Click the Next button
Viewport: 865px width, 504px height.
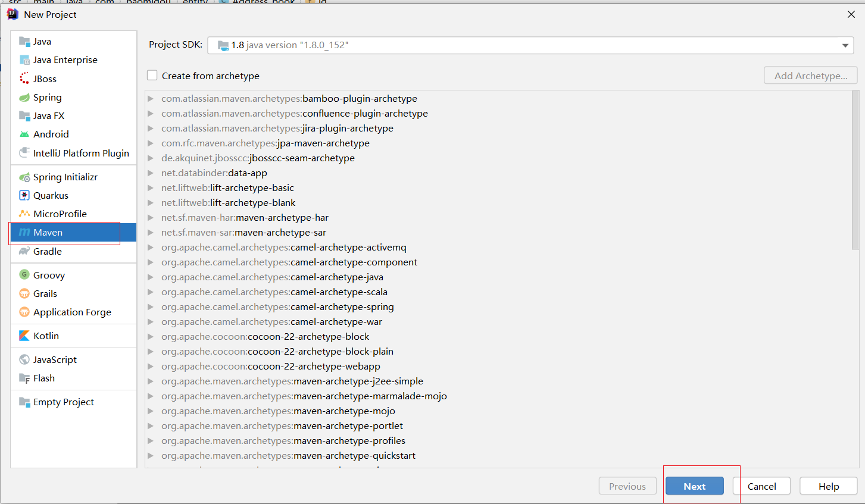(694, 486)
